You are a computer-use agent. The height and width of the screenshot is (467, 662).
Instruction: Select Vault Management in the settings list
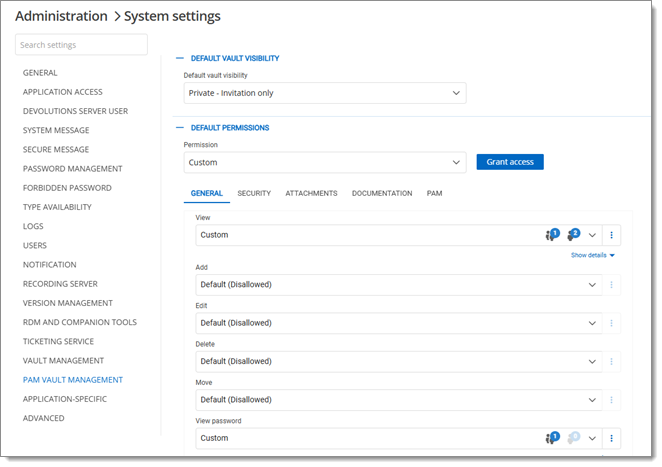[x=63, y=361]
